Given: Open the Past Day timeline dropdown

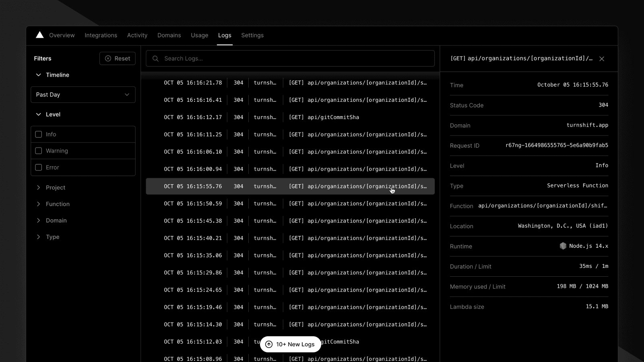Looking at the screenshot, I should point(83,95).
